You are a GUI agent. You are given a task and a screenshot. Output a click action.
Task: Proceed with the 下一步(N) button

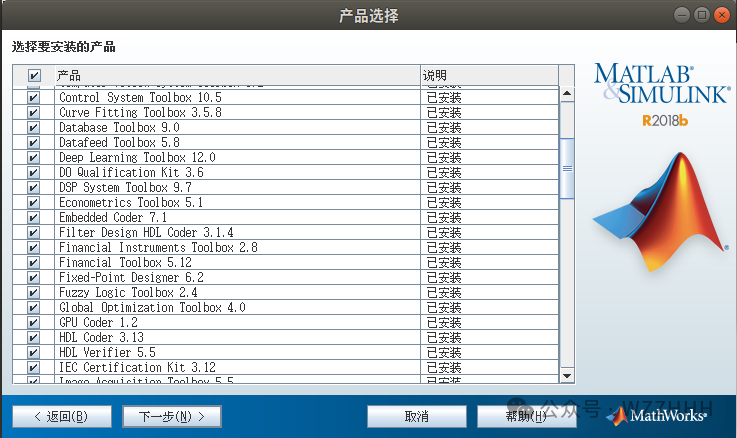[x=172, y=416]
